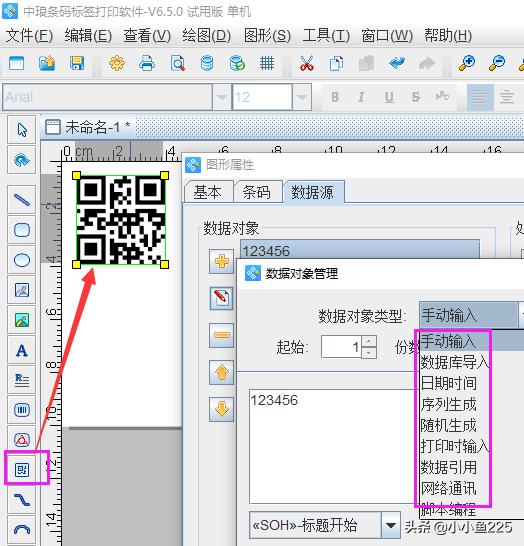Choose 序列生成 from type list
Screen dimensions: 524x546
pyautogui.click(x=448, y=404)
